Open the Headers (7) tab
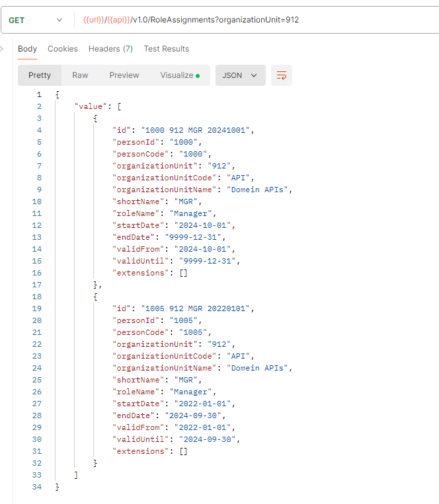Viewport: 439px width, 504px height. point(110,49)
